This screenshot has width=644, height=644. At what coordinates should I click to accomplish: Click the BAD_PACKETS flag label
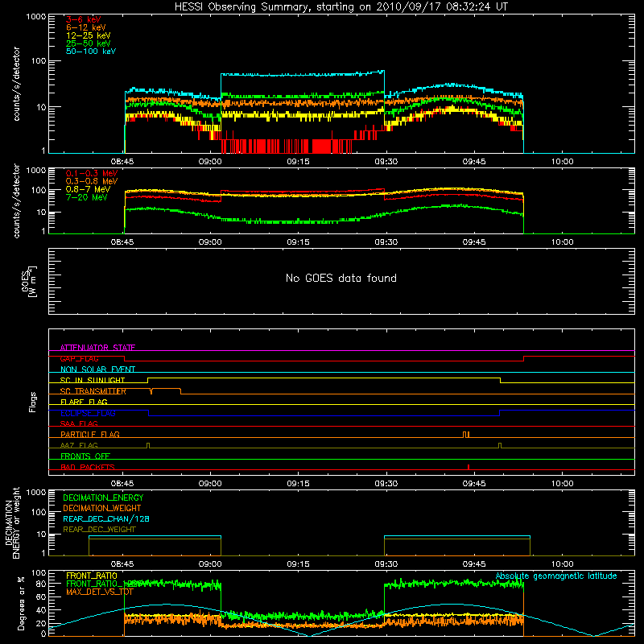(88, 467)
